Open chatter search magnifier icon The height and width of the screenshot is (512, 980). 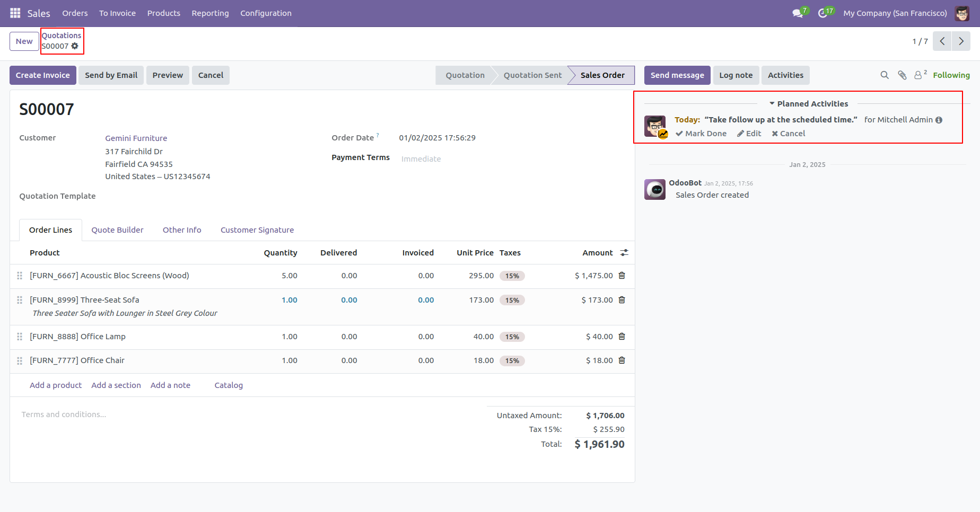pyautogui.click(x=885, y=75)
